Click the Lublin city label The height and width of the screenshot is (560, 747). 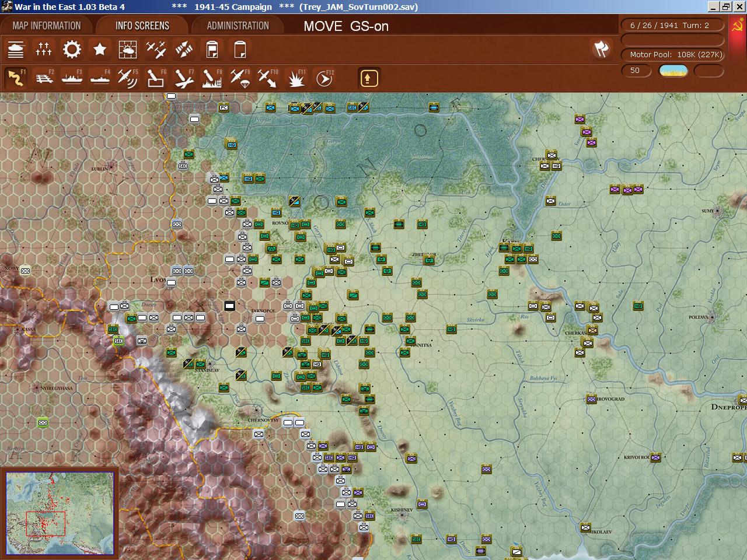(99, 169)
